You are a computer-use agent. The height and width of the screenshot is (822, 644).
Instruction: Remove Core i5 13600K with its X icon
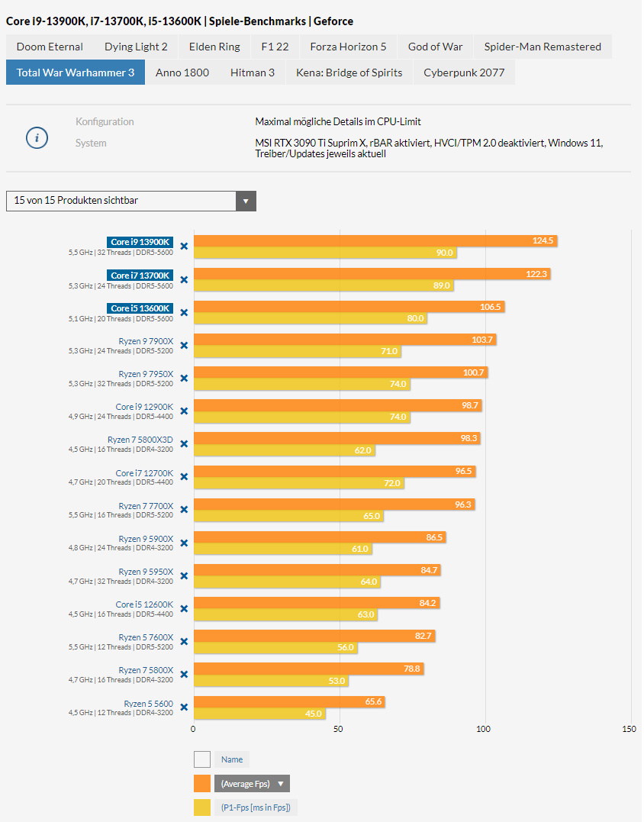coord(184,312)
